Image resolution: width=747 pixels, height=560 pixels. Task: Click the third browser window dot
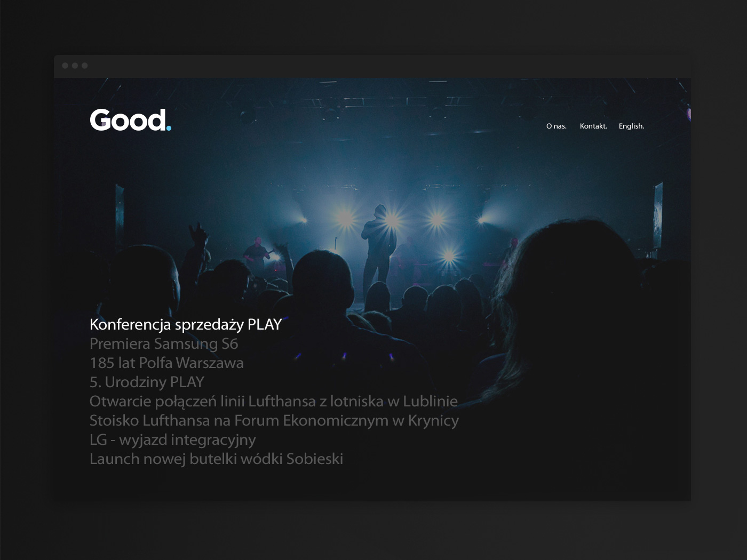tap(84, 66)
